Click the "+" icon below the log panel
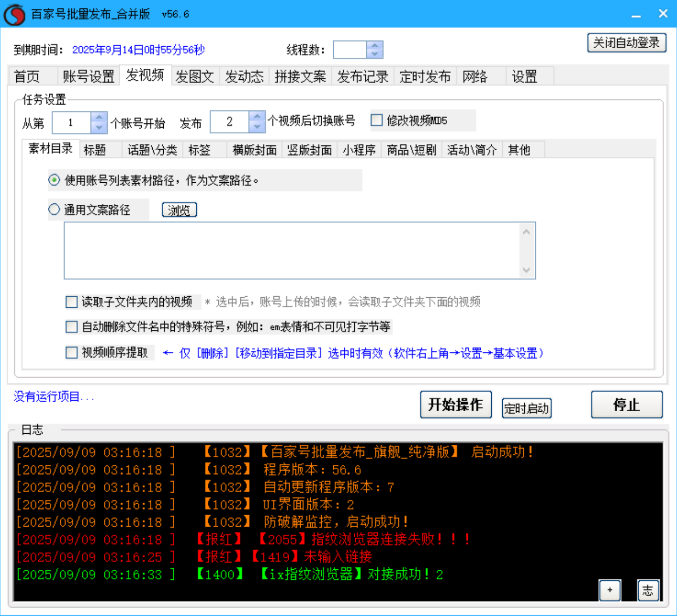 click(610, 591)
